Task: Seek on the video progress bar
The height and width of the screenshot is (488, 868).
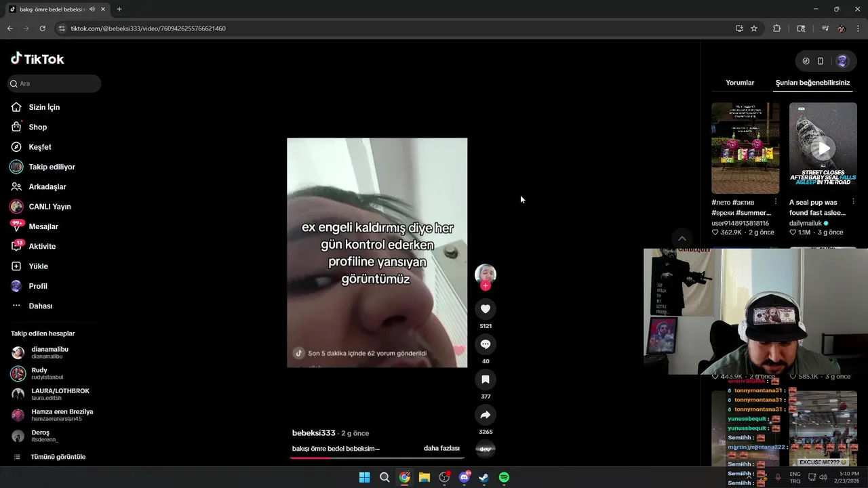Action: 376,458
